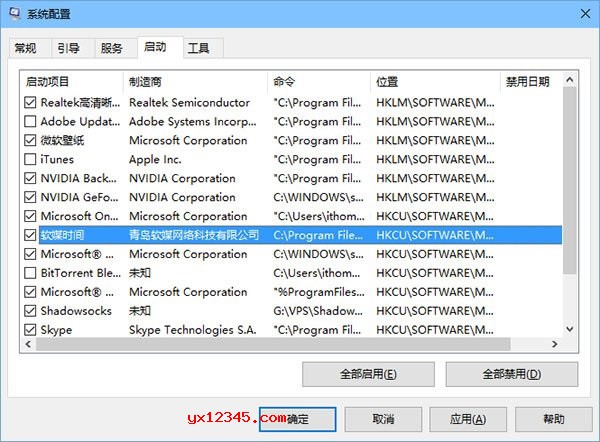Select the Shadowsocks row name
The height and width of the screenshot is (442, 600).
click(76, 311)
